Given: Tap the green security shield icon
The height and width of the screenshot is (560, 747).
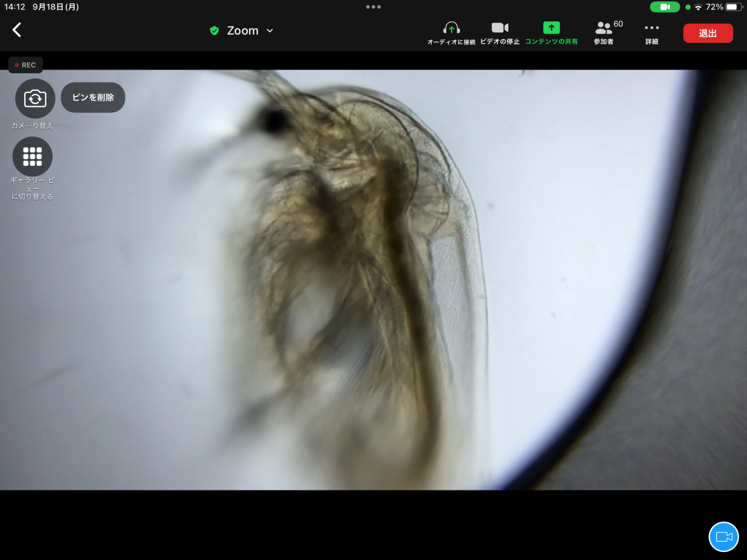Looking at the screenshot, I should [214, 31].
